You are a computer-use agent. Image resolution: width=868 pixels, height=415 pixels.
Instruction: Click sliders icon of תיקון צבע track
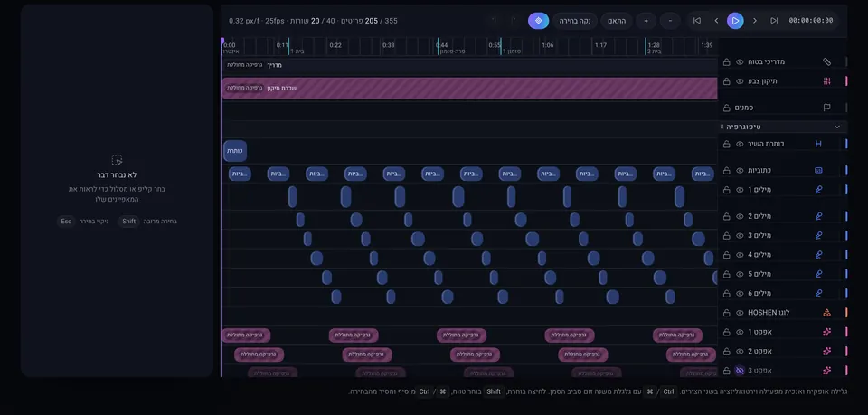[x=826, y=81]
